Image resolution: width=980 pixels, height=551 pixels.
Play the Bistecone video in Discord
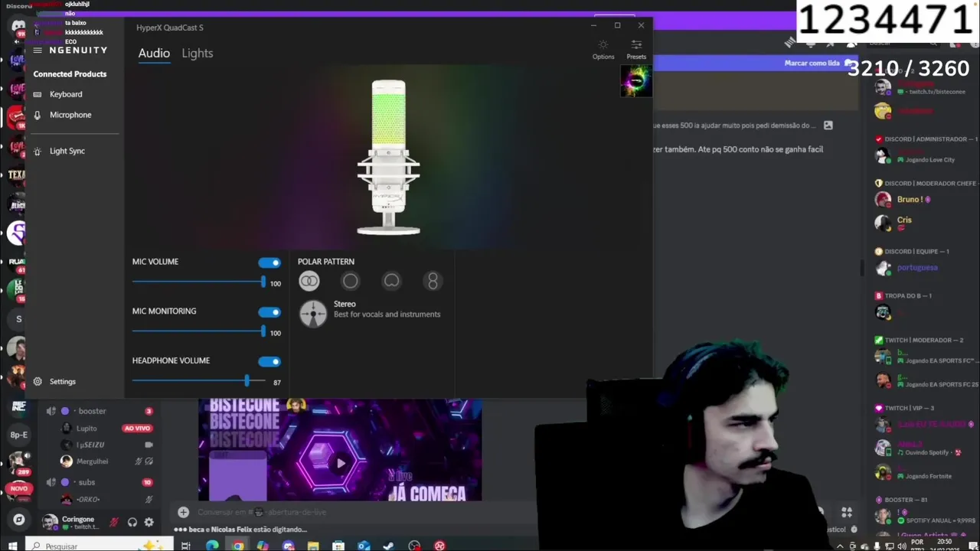341,462
